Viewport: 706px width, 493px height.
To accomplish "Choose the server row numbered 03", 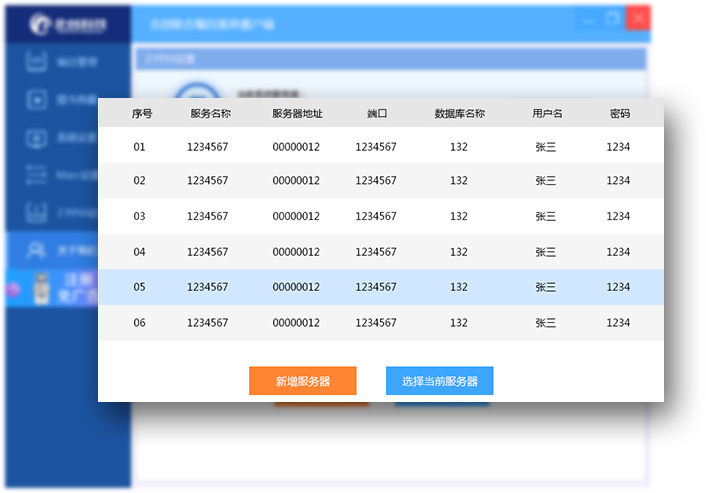I will point(380,216).
